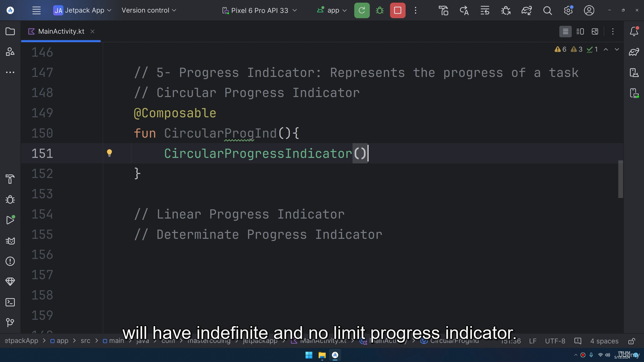Go to previous highlighted error arrow up
This screenshot has height=362, width=644.
click(606, 49)
